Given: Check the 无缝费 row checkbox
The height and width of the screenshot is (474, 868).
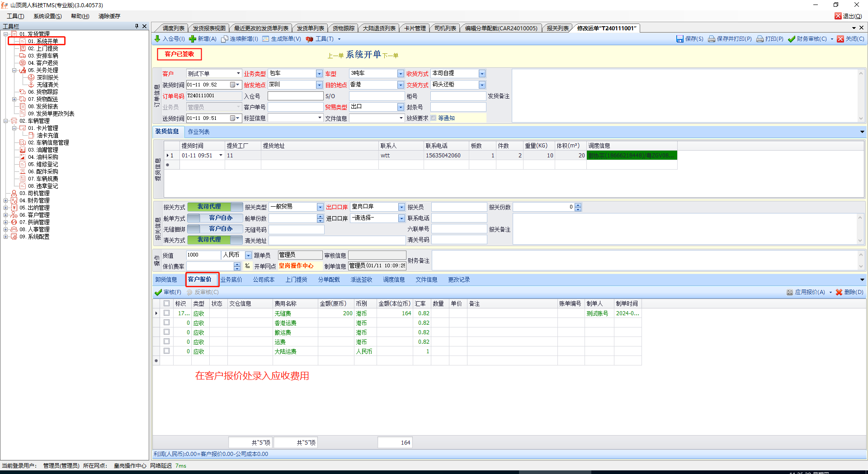Looking at the screenshot, I should (167, 313).
